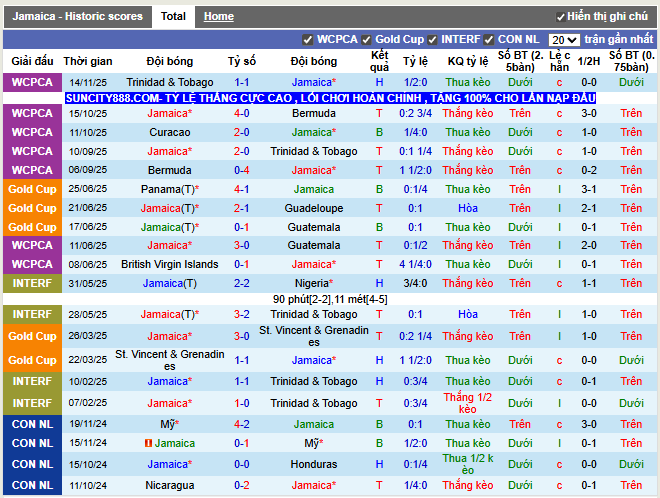Viewport: 660px width, 498px height.
Task: Click the Lẻ chẵn column header
Action: (x=559, y=61)
